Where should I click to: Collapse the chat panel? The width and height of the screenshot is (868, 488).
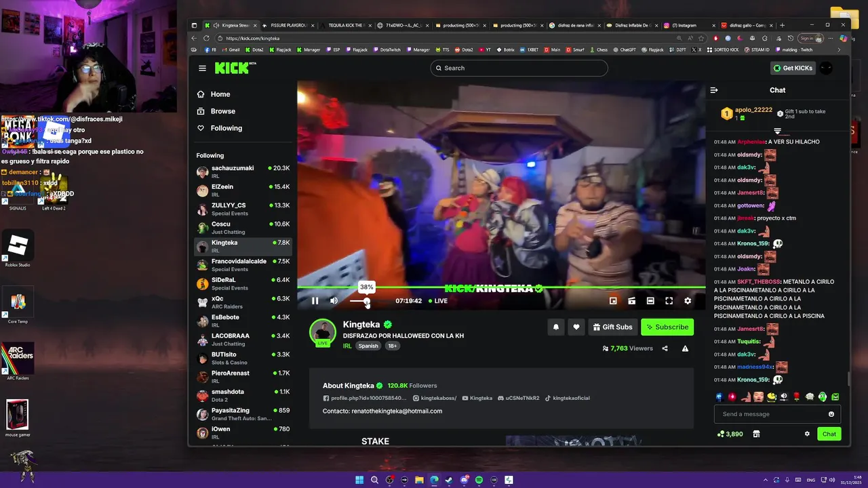[714, 90]
